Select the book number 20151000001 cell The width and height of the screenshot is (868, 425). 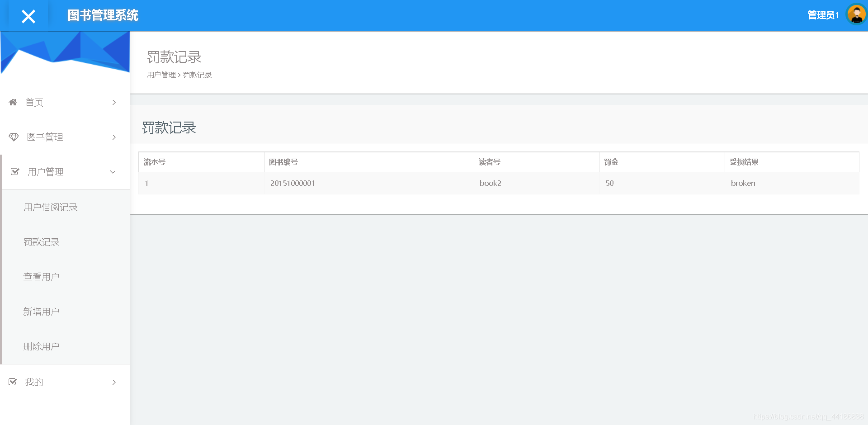click(x=369, y=183)
